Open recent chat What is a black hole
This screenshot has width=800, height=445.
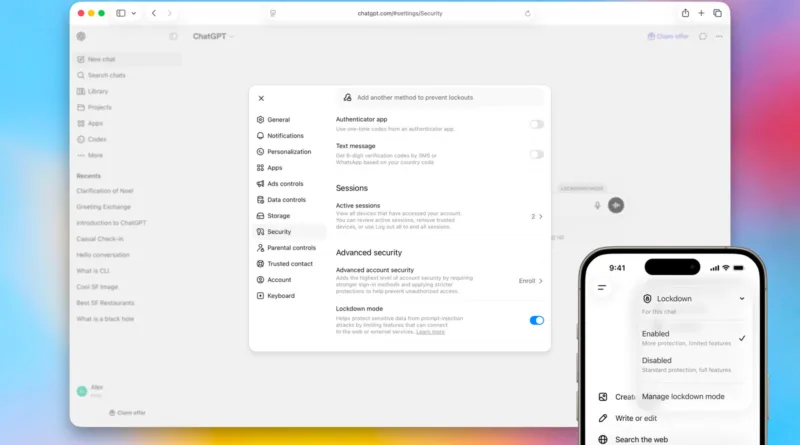(x=105, y=319)
